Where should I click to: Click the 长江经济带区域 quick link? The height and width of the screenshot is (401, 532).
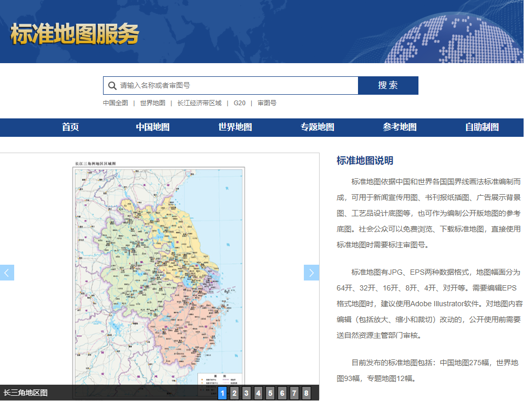pos(199,103)
